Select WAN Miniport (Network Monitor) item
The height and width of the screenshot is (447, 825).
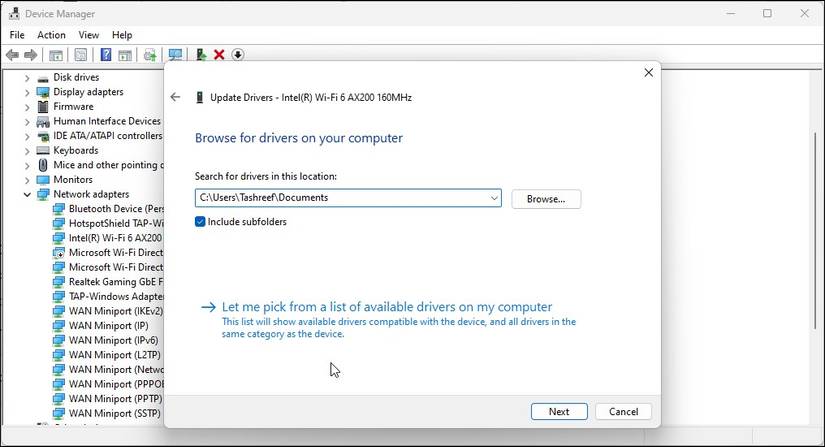116,370
